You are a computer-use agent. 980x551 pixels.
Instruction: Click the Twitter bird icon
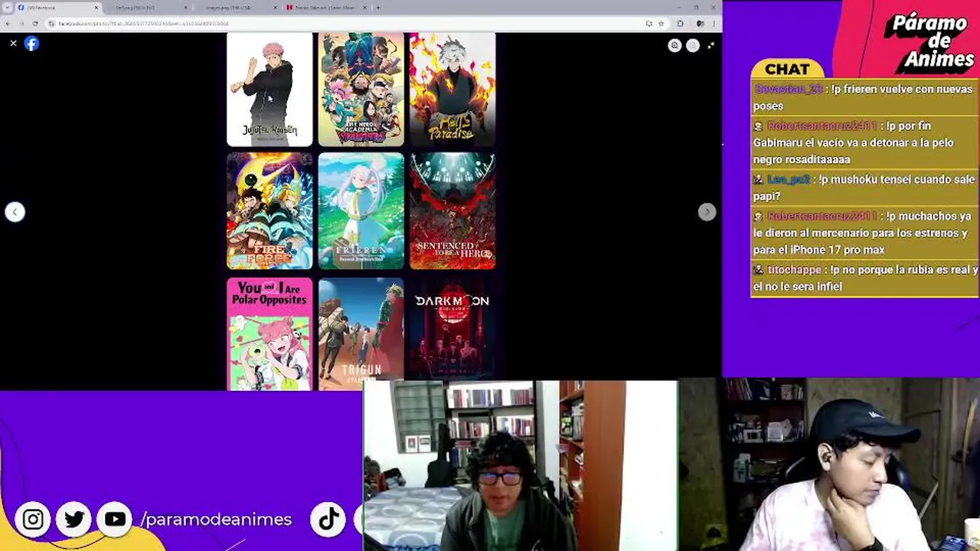tap(74, 520)
